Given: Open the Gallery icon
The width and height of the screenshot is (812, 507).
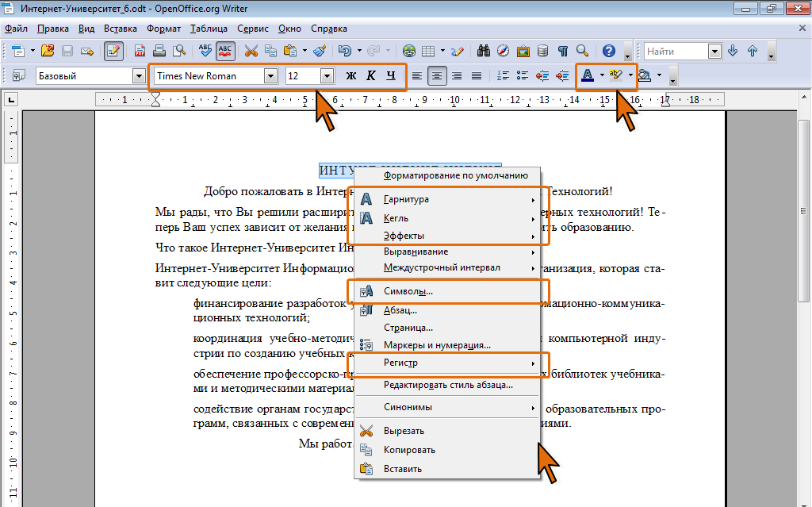Looking at the screenshot, I should click(x=523, y=51).
